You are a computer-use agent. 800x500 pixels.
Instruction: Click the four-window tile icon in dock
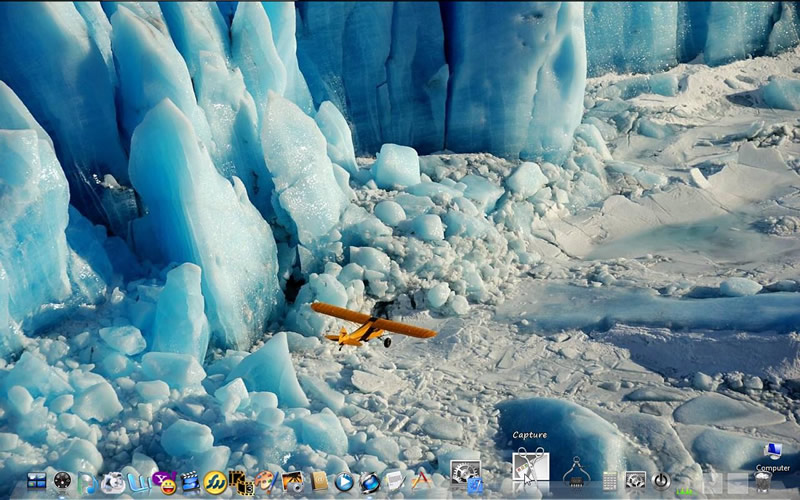(37, 482)
